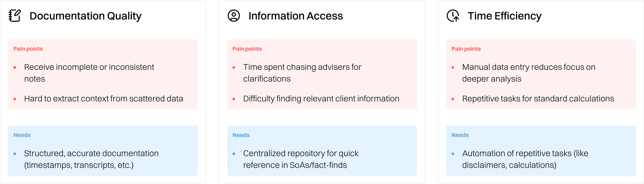The height and width of the screenshot is (184, 644).
Task: Select 'Repetitive tasks for standard calculations' bullet
Action: point(538,99)
